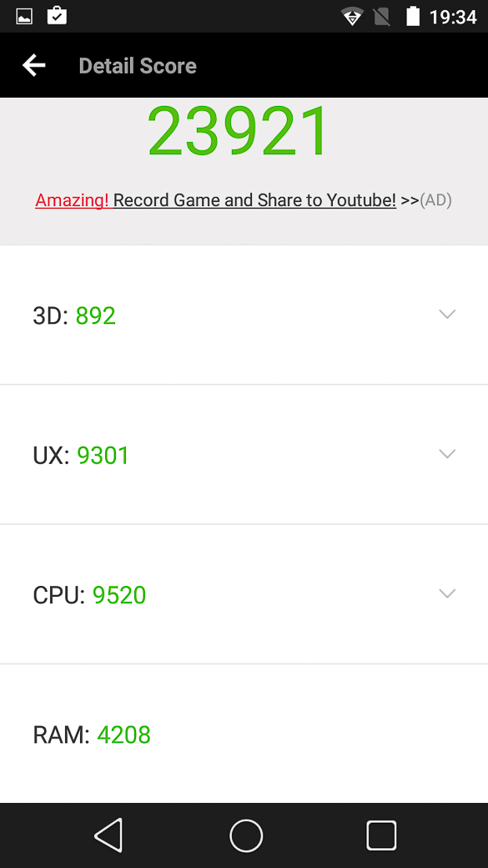Open recent apps with square button

point(381,835)
